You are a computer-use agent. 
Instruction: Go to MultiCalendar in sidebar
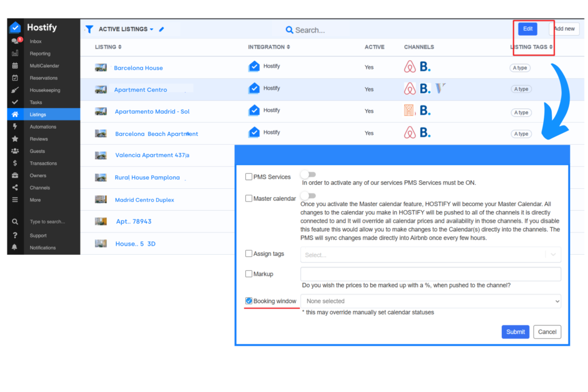tap(44, 66)
